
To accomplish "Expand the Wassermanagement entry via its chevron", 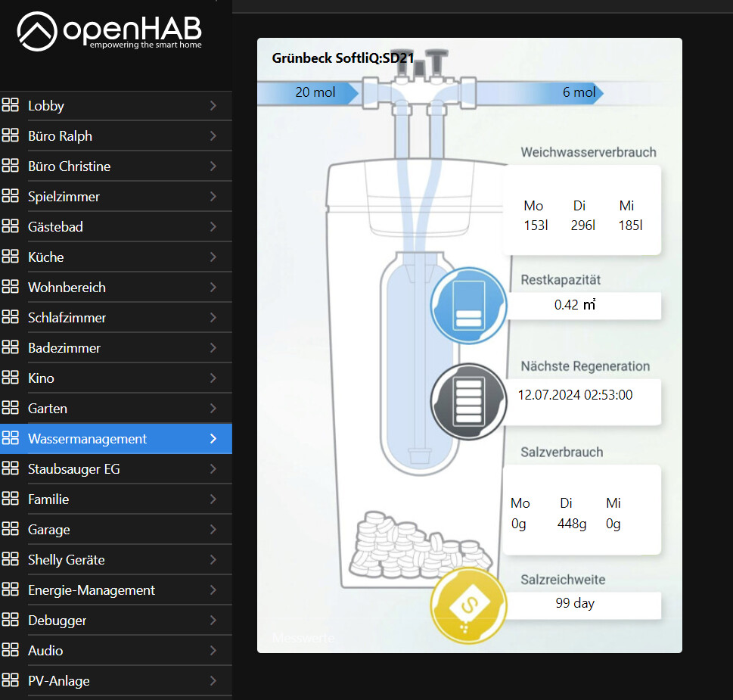I will click(214, 437).
